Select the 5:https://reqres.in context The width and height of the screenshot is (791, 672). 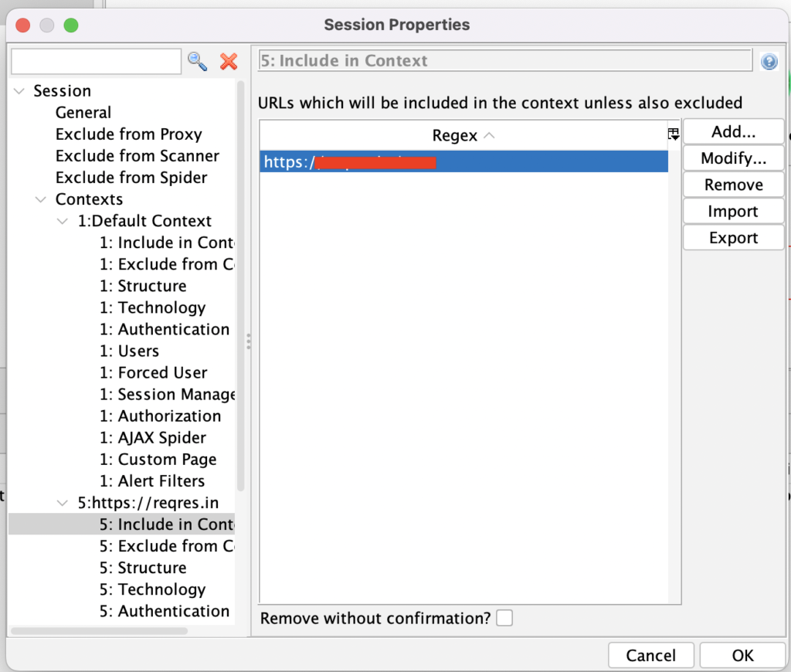(x=148, y=503)
